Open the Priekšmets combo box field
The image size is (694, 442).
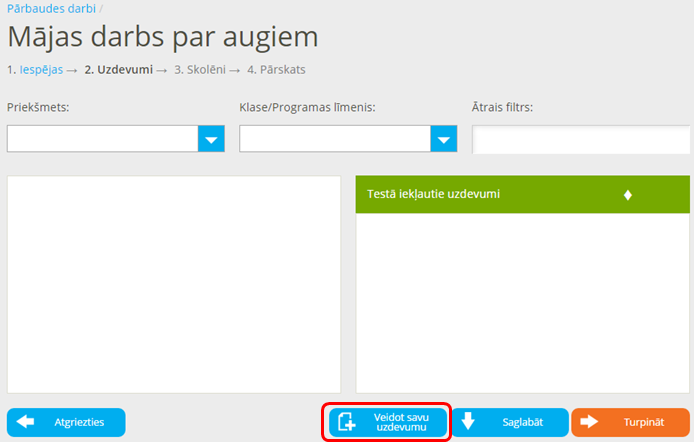[102, 139]
